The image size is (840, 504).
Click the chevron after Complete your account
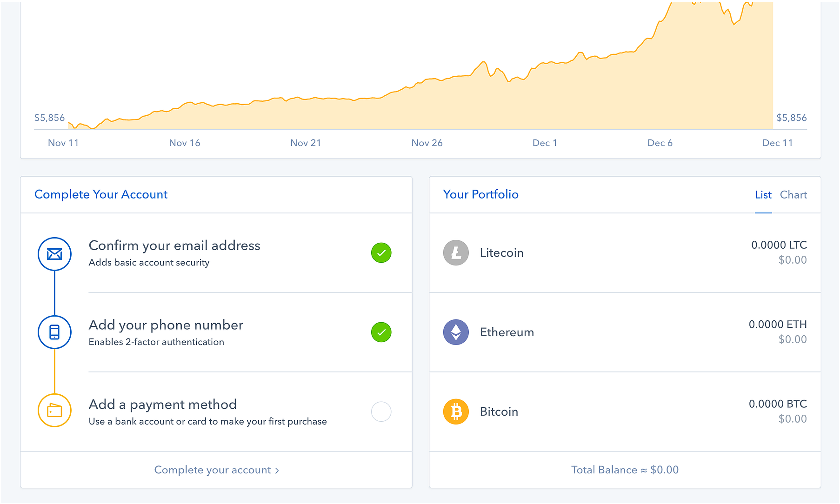tap(277, 471)
